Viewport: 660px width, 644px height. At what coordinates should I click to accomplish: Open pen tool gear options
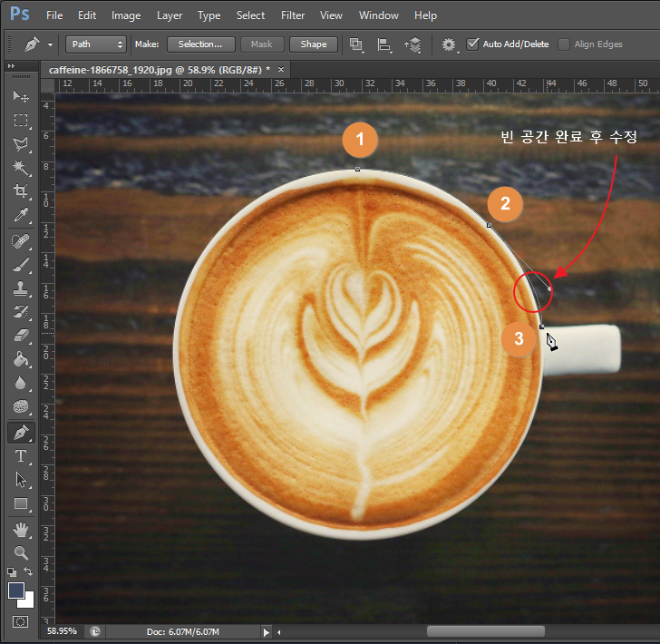pyautogui.click(x=450, y=44)
